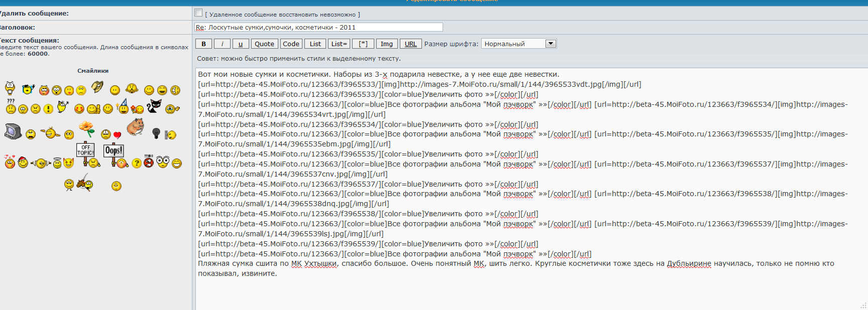Insert the computer monitor smiley
868x310 pixels.
tap(13, 131)
